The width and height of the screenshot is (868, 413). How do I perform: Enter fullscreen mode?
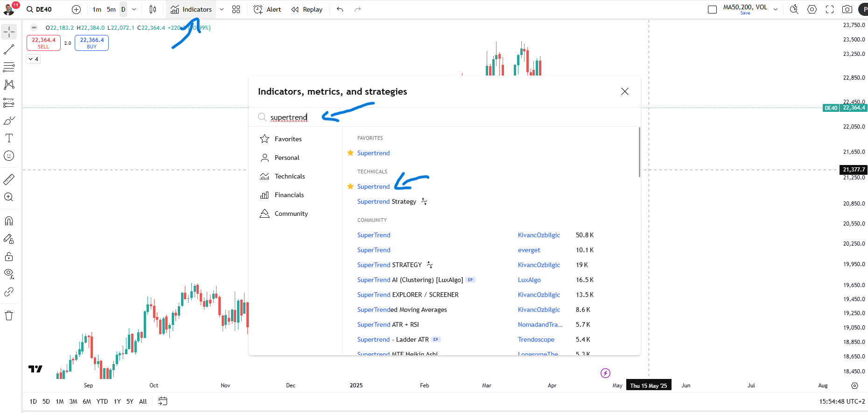point(830,9)
